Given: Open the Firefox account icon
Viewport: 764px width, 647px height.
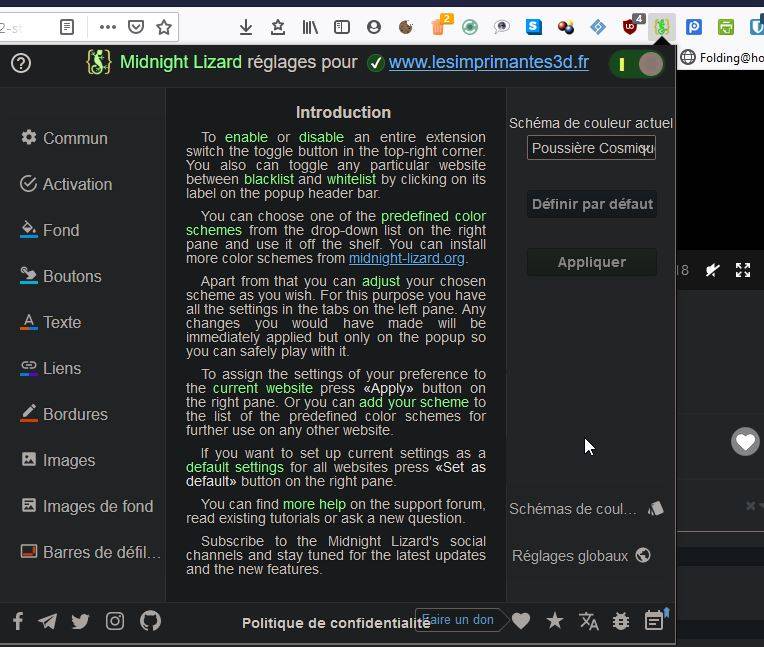Looking at the screenshot, I should pyautogui.click(x=374, y=27).
